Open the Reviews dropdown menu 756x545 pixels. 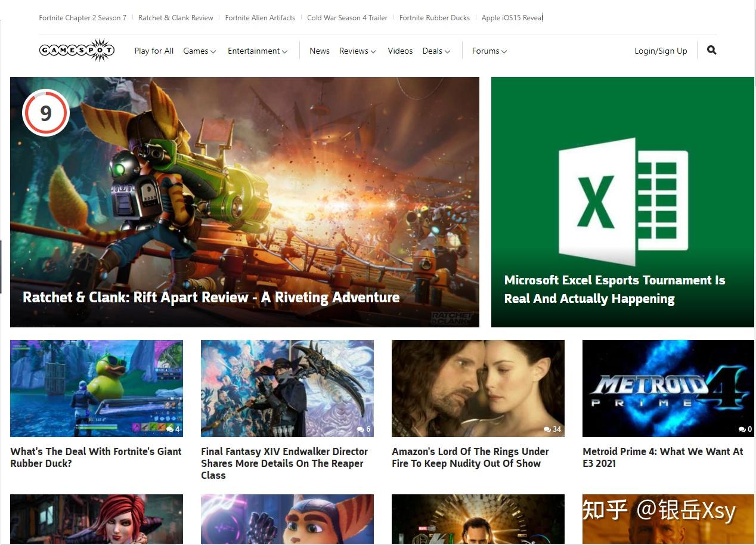pyautogui.click(x=357, y=51)
